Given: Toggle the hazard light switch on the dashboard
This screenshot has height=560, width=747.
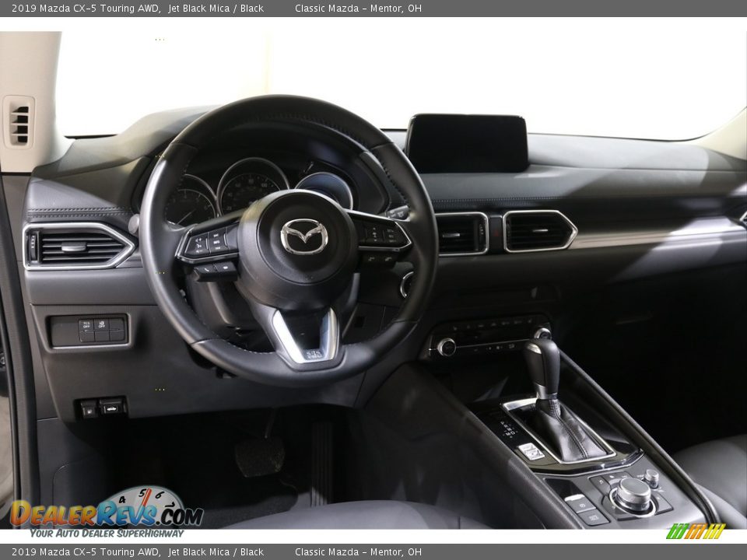Looking at the screenshot, I should pos(496,232).
